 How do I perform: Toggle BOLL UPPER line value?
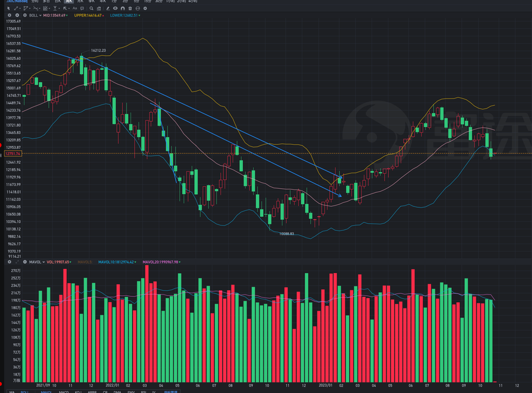[x=89, y=15]
